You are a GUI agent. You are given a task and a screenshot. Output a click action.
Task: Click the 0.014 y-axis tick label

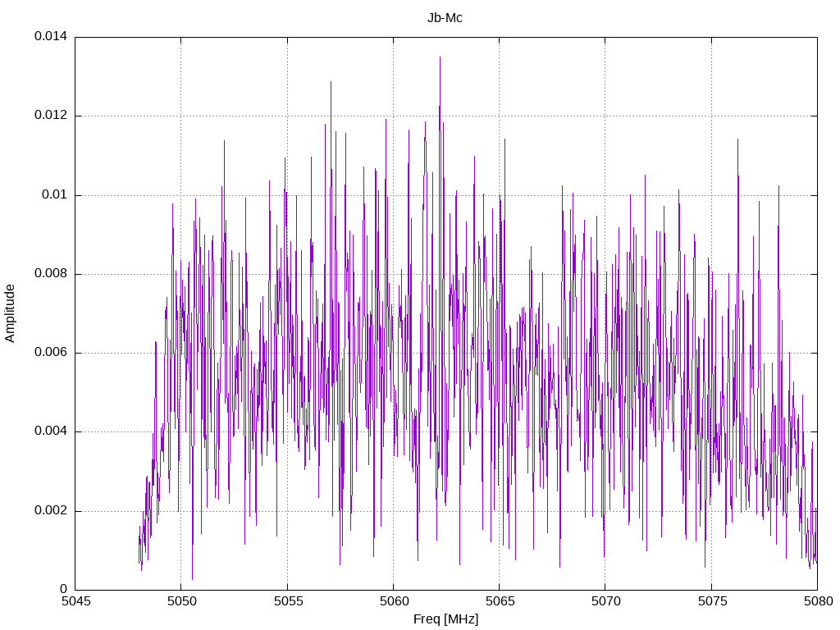(x=51, y=36)
